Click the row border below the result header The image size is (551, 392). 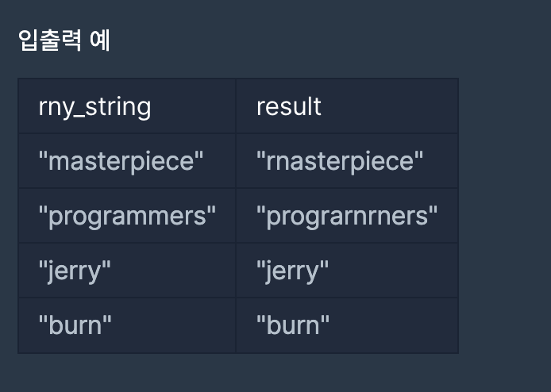click(347, 133)
